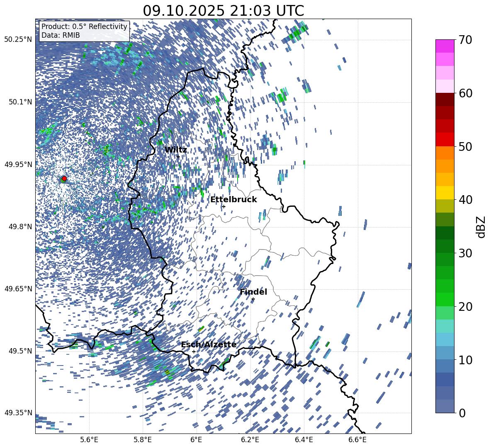Click colorbar tick label 60
491x448 pixels.
pos(465,93)
